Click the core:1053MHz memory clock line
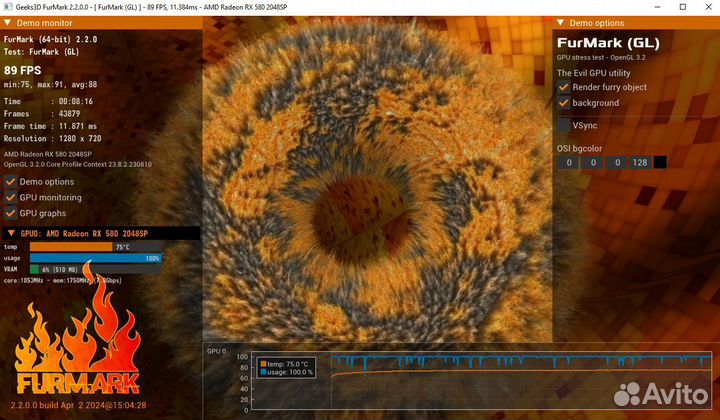Viewport: 720px width, 420px height. pyautogui.click(x=62, y=280)
